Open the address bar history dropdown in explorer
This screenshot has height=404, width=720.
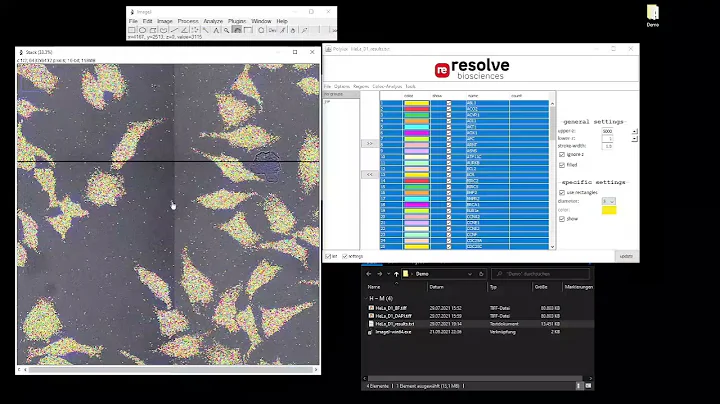click(x=470, y=274)
